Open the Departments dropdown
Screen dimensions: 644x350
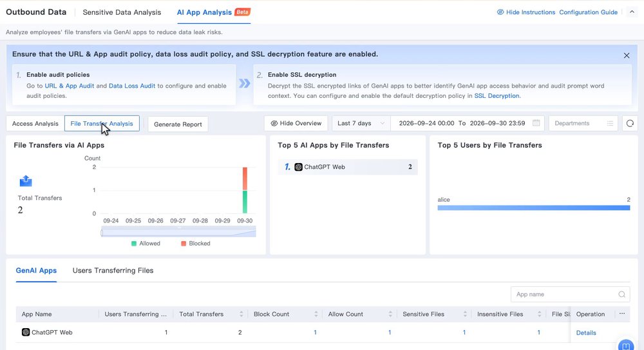pos(583,123)
